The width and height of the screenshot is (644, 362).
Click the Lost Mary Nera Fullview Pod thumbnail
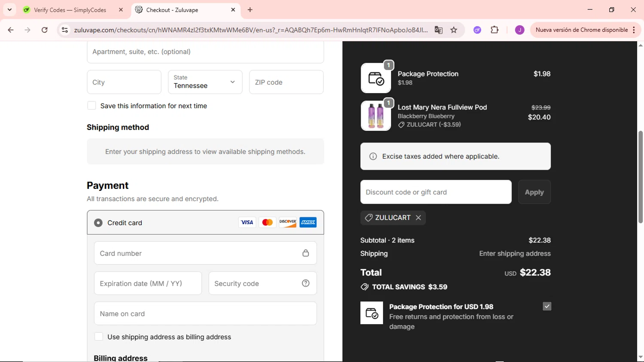click(376, 116)
